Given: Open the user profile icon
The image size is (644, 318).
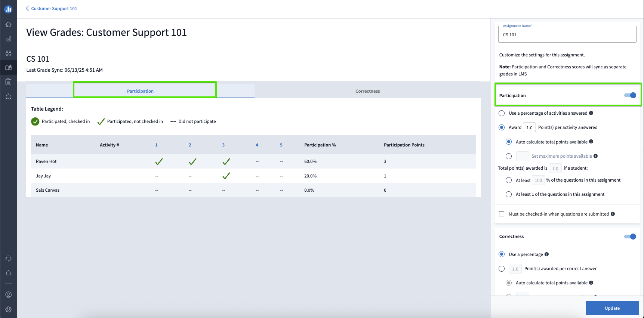Looking at the screenshot, I should [8, 294].
